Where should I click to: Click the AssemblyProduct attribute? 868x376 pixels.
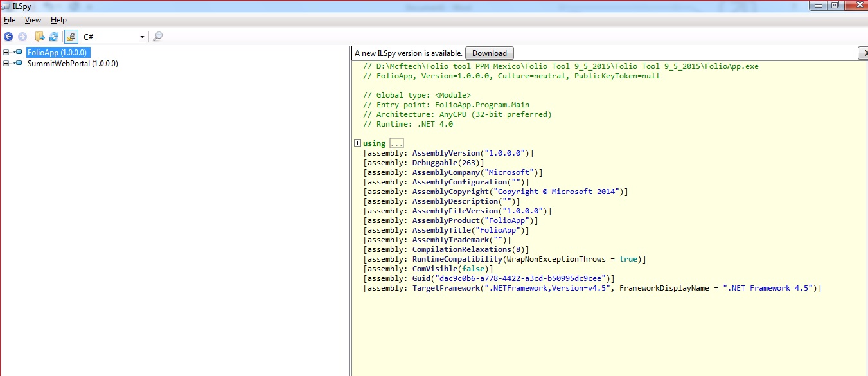pyautogui.click(x=446, y=220)
